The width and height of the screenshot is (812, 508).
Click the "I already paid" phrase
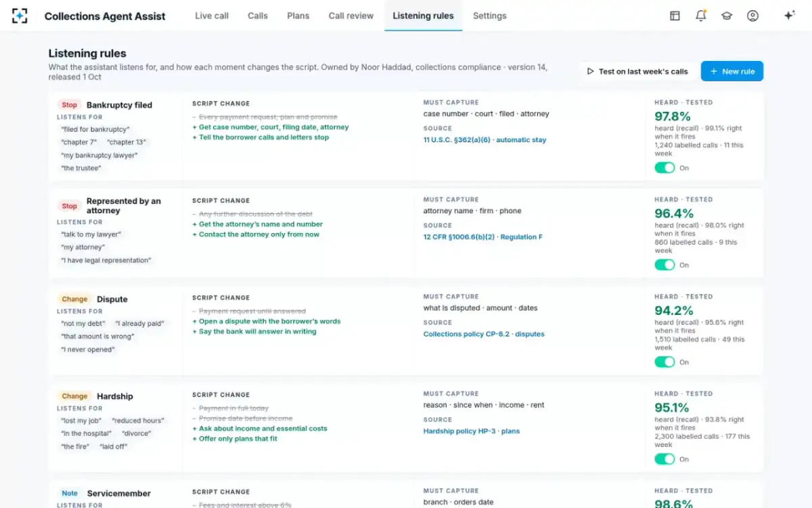pyautogui.click(x=139, y=324)
